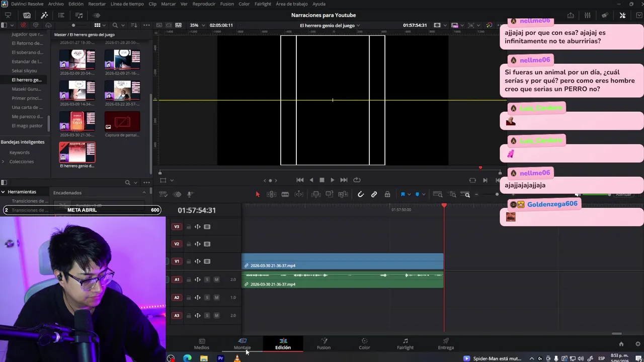The width and height of the screenshot is (644, 362).
Task: Select the Sekai sikyou bin
Action: [24, 71]
